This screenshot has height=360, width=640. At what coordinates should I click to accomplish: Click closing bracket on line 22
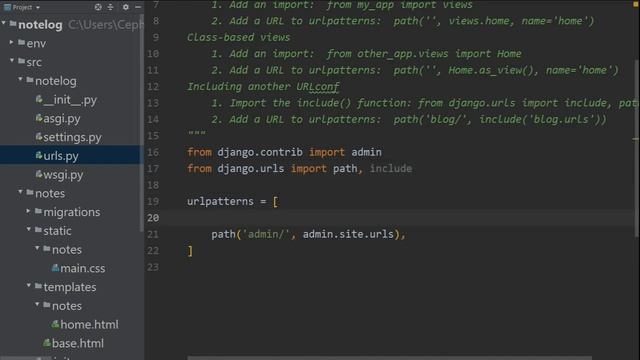190,251
